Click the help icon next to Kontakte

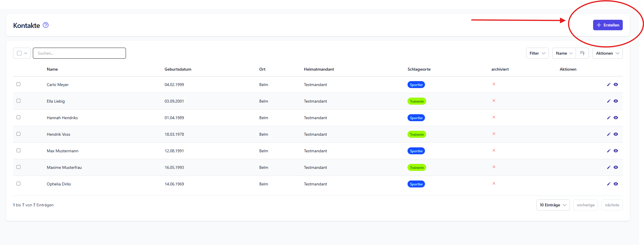point(46,25)
